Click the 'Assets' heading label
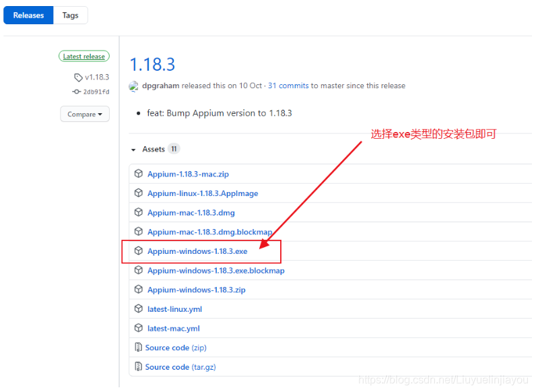This screenshot has height=392, width=534. point(154,149)
